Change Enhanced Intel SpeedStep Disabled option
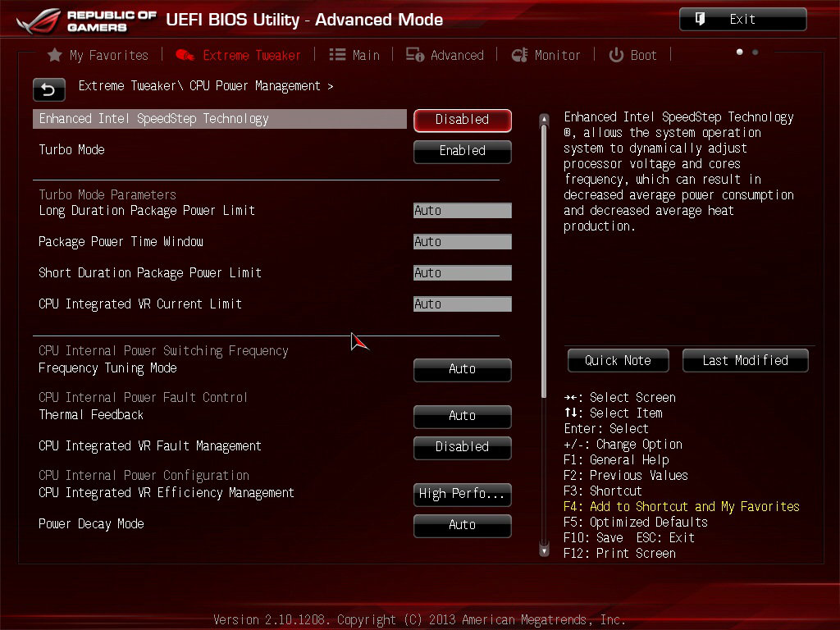This screenshot has height=630, width=840. coord(463,120)
